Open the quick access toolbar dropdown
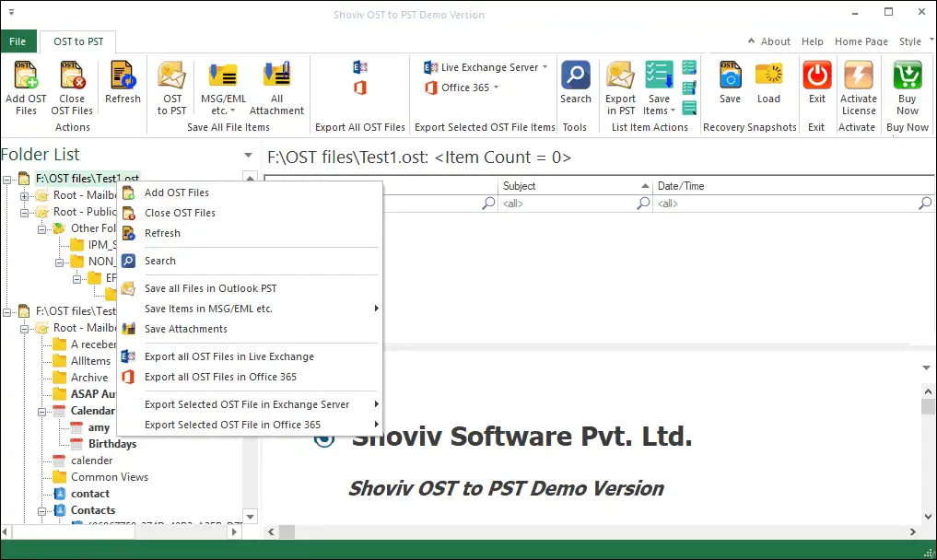 [x=11, y=12]
